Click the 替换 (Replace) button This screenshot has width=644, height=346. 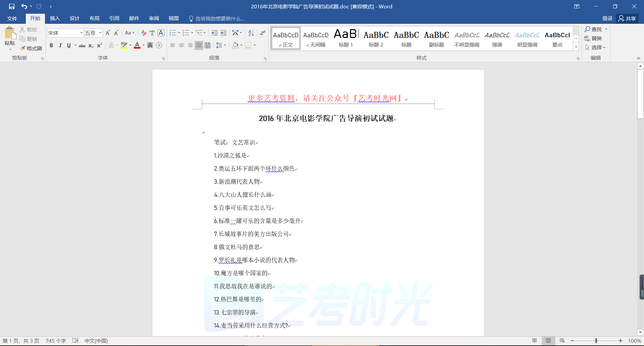click(593, 38)
